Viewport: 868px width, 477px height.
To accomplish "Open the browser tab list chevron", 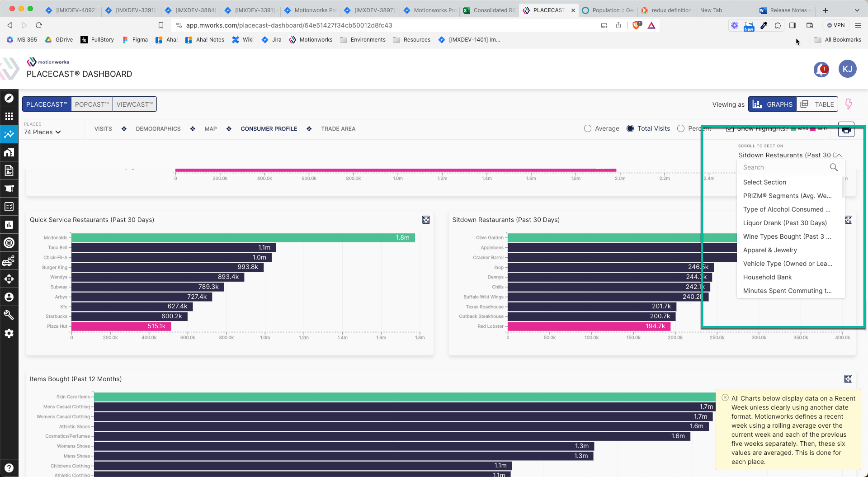I will 857,10.
